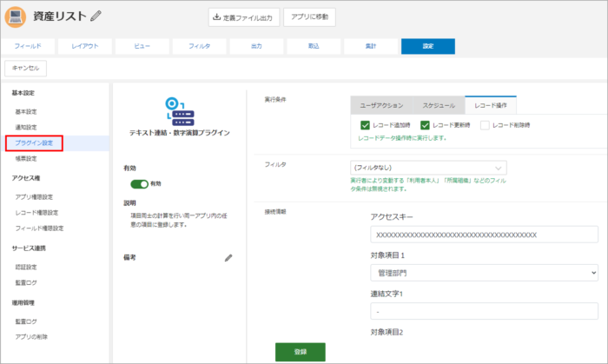The image size is (608, 364).
Task: Select the スケジュール condition tab
Action: pyautogui.click(x=439, y=105)
